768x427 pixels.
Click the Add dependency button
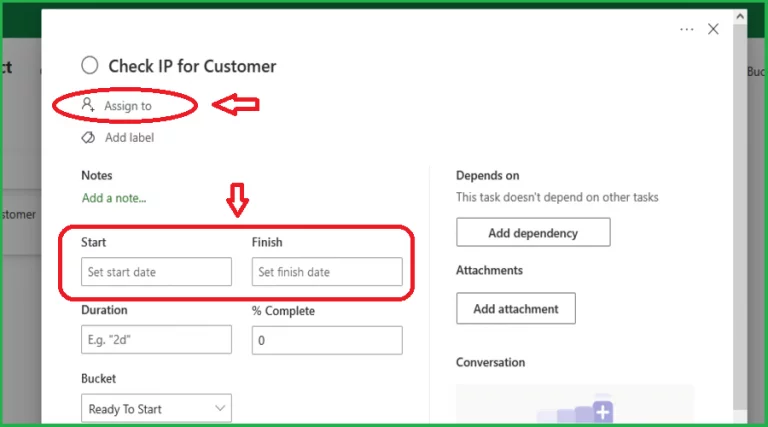(533, 232)
